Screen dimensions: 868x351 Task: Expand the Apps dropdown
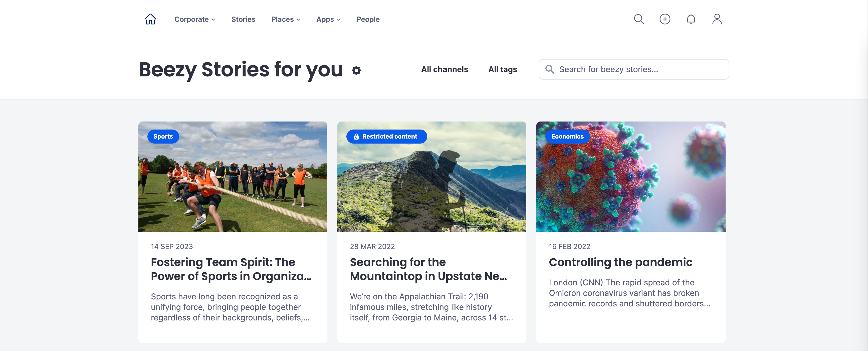point(328,20)
